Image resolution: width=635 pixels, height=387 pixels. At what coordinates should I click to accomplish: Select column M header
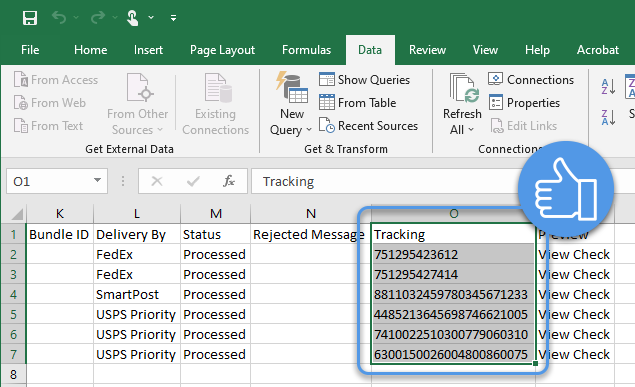[x=215, y=214]
